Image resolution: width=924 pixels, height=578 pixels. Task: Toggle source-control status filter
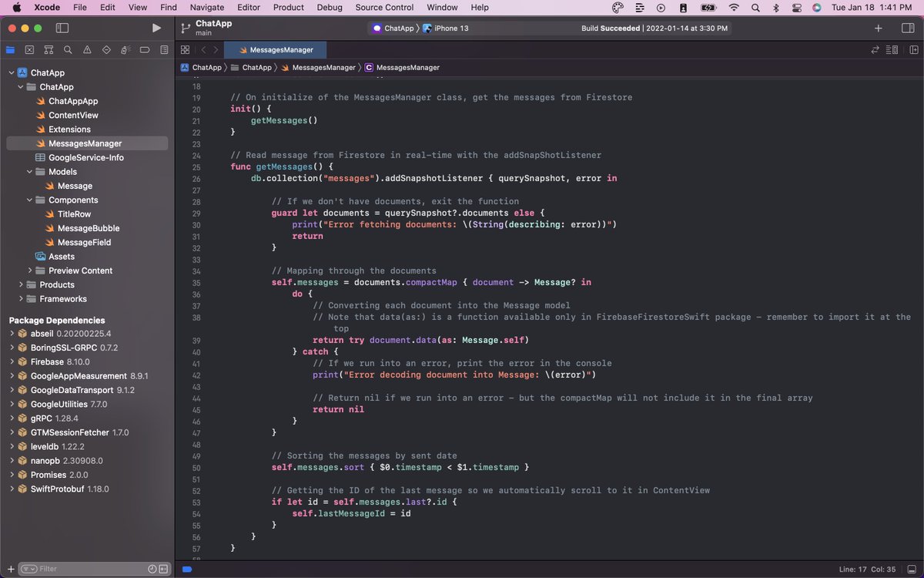coord(163,569)
